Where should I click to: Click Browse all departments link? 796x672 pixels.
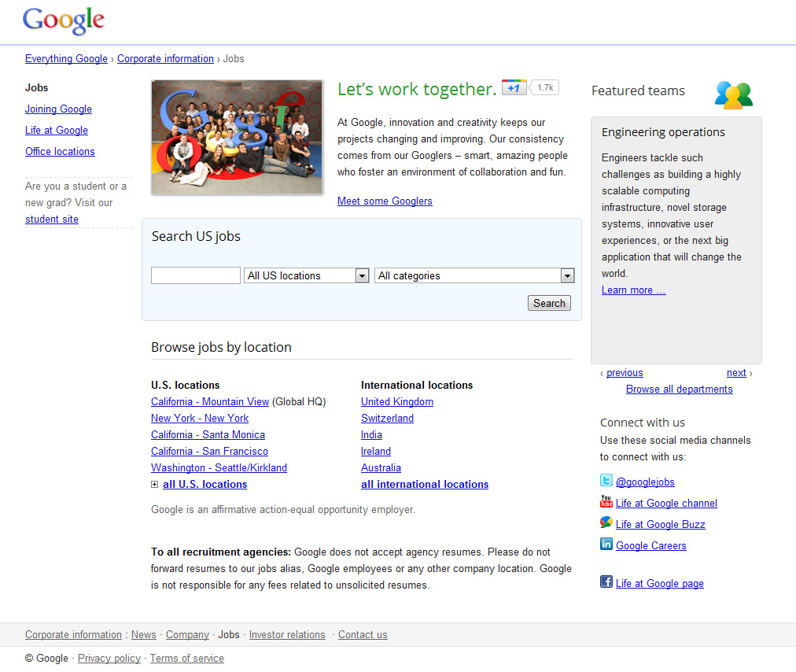(x=680, y=389)
